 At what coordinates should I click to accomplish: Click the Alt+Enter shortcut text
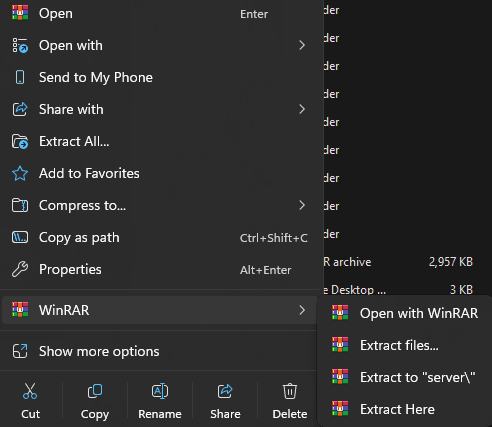click(x=266, y=270)
